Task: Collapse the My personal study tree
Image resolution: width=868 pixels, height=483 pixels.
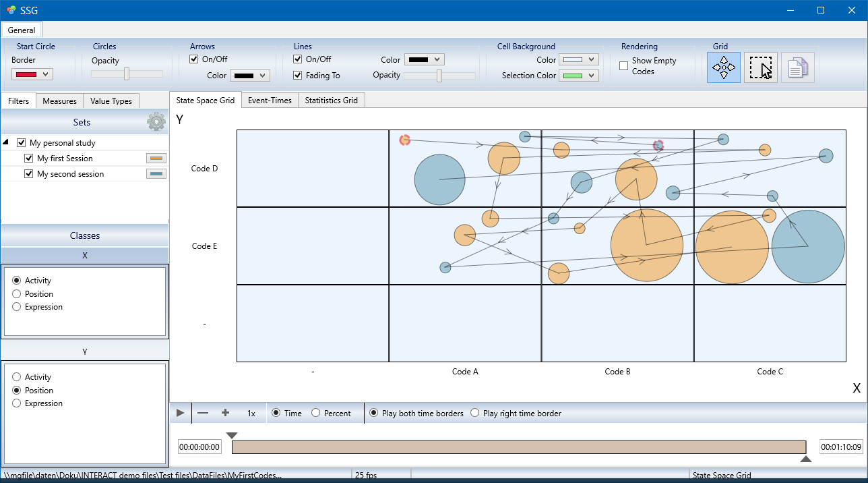Action: point(7,143)
